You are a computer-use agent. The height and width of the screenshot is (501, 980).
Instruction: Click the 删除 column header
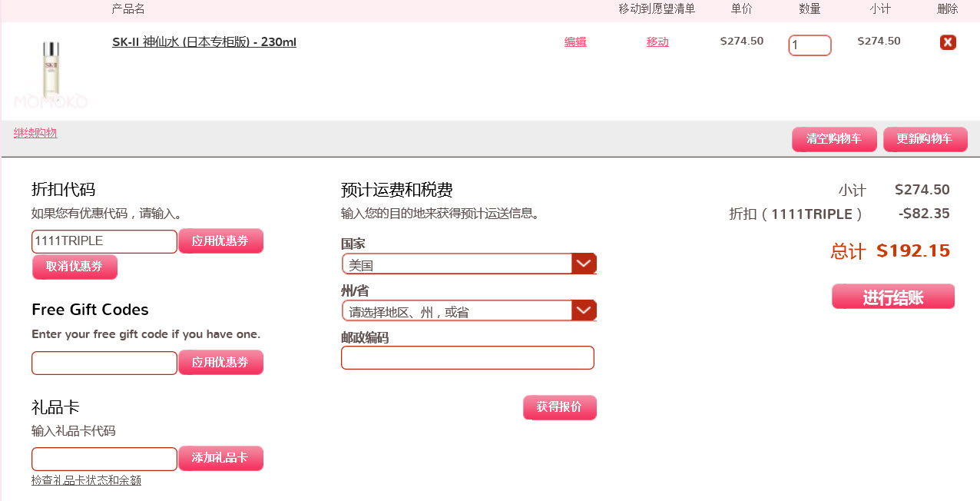pos(948,9)
